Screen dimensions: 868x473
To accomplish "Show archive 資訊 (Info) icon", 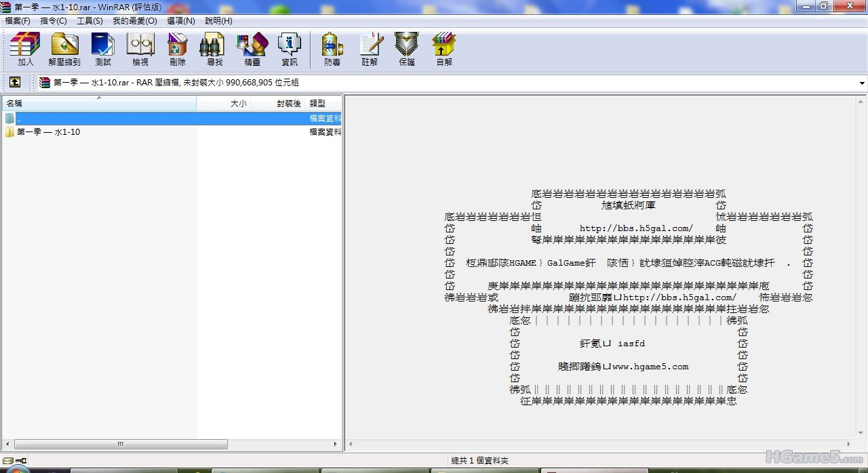I will coord(290,49).
